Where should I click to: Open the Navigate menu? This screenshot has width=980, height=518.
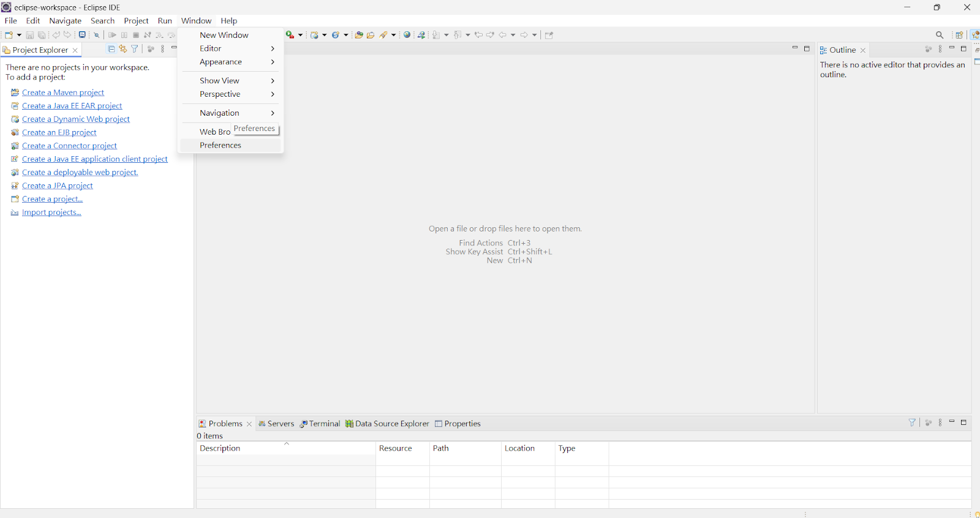[x=66, y=21]
